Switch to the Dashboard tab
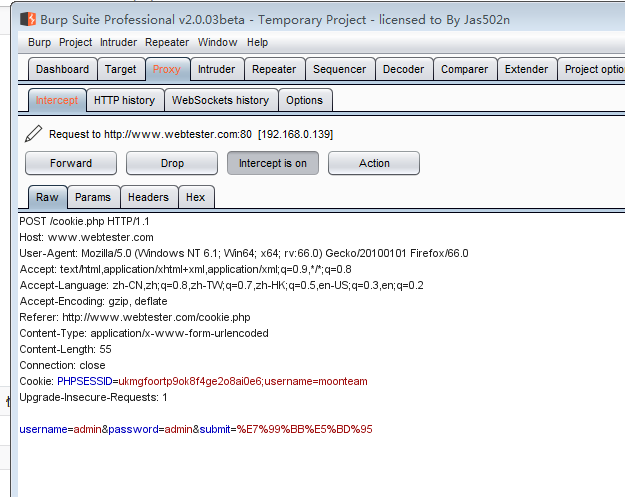Image resolution: width=625 pixels, height=497 pixels. [62, 69]
